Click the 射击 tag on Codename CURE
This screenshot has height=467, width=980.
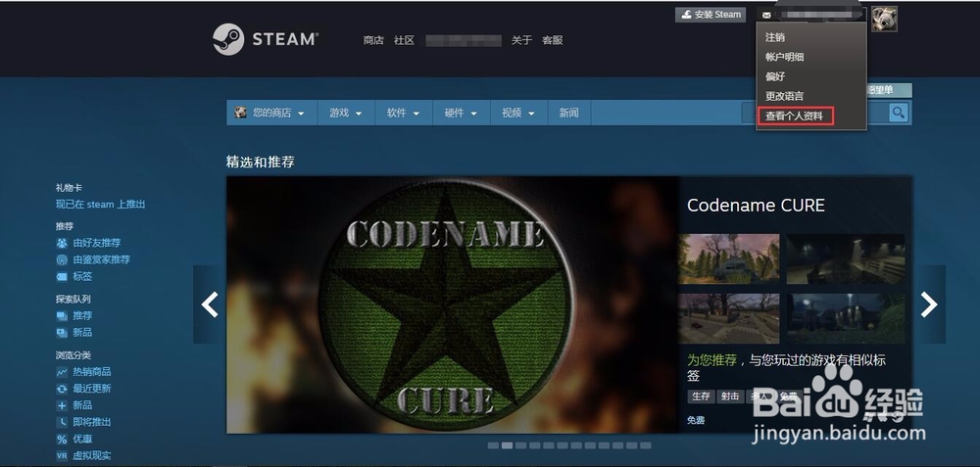click(x=729, y=397)
